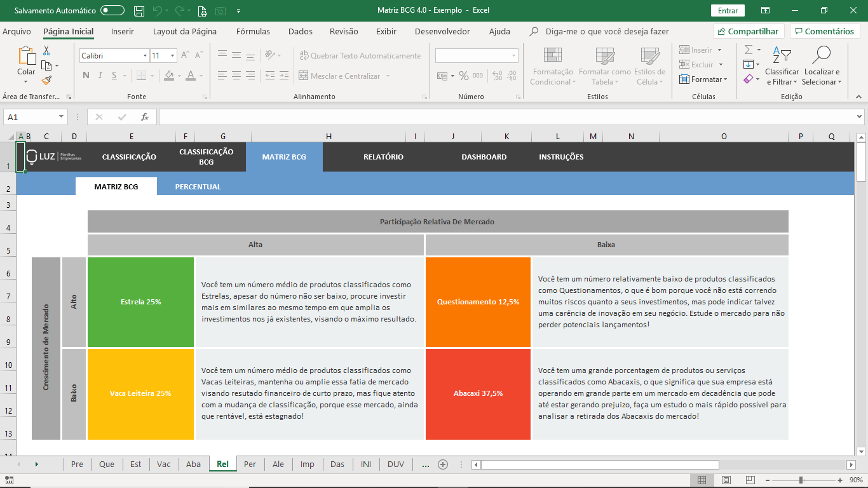Apply percent style with % icon
The width and height of the screenshot is (868, 488).
464,76
